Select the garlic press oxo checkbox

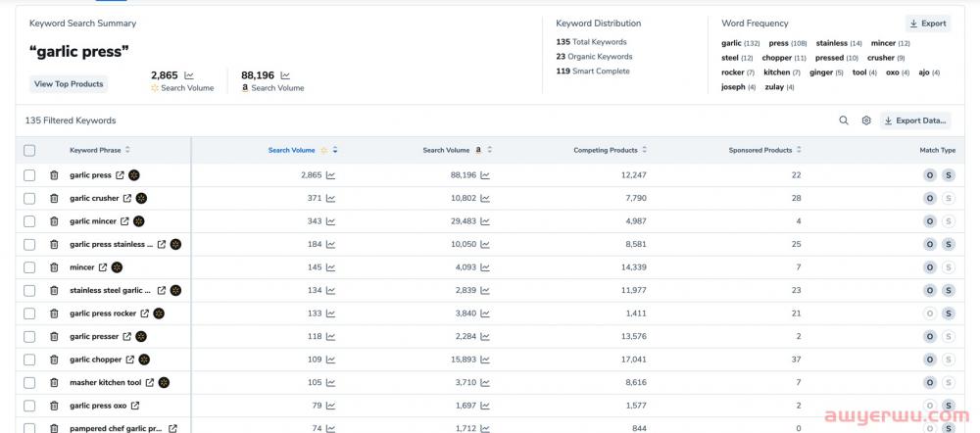pos(29,407)
